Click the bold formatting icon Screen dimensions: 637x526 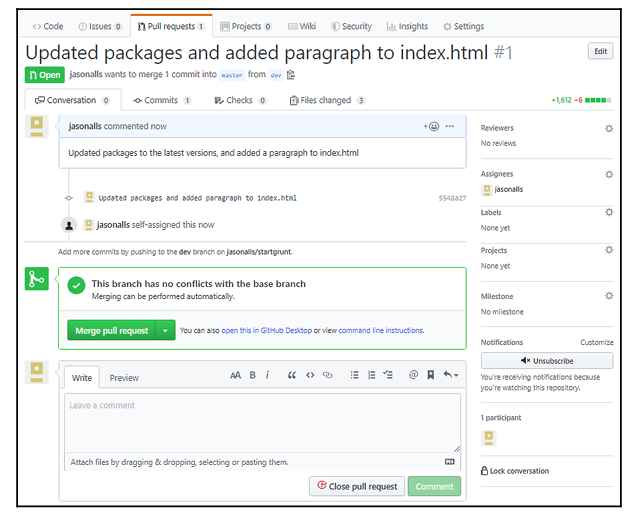[253, 375]
